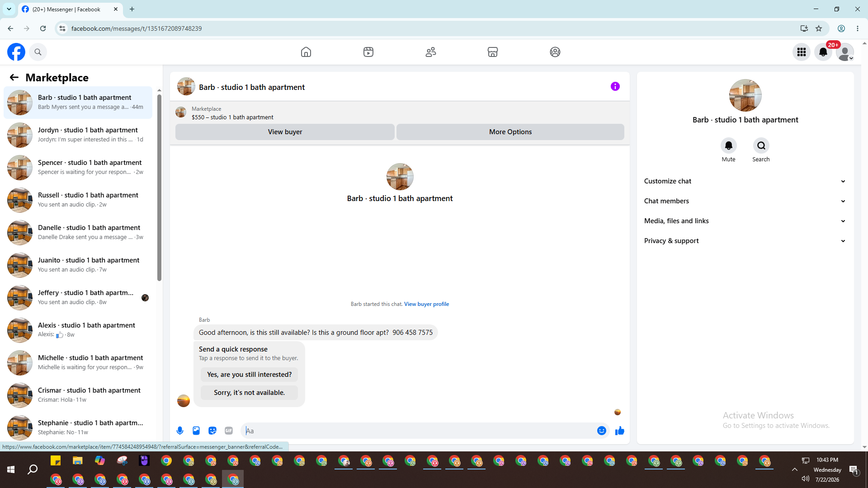Open the account profile avatar menu
This screenshot has height=488, width=868.
[x=845, y=52]
